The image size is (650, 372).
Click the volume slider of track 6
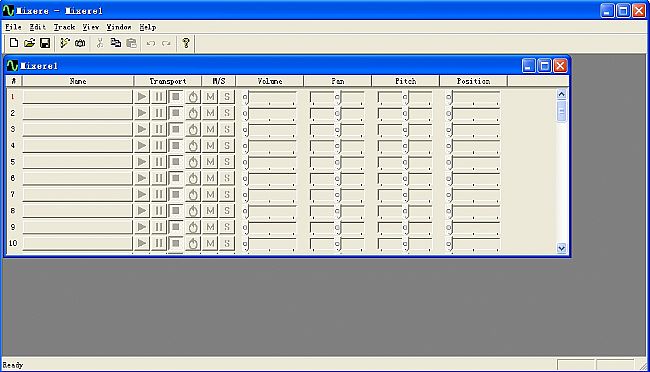coord(269,178)
